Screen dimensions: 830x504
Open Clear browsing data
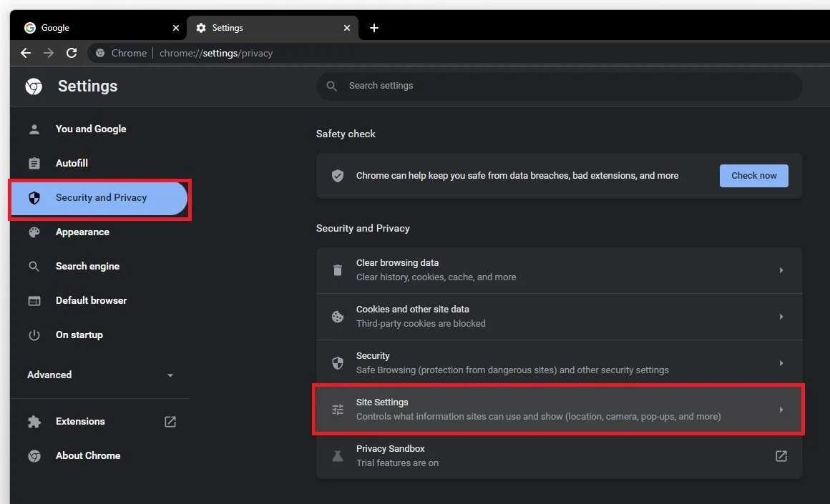[x=559, y=270]
